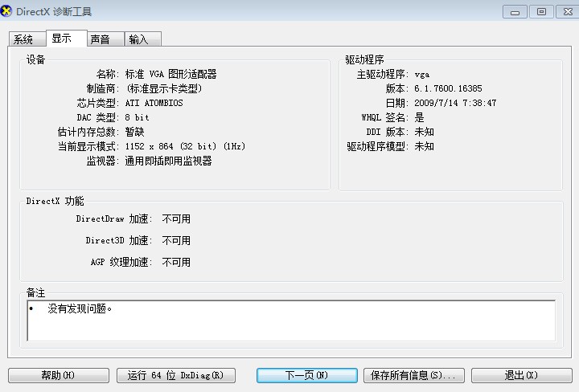Click the 主驱动程序 label
Viewport: 579px width, 392px height.
(x=382, y=74)
